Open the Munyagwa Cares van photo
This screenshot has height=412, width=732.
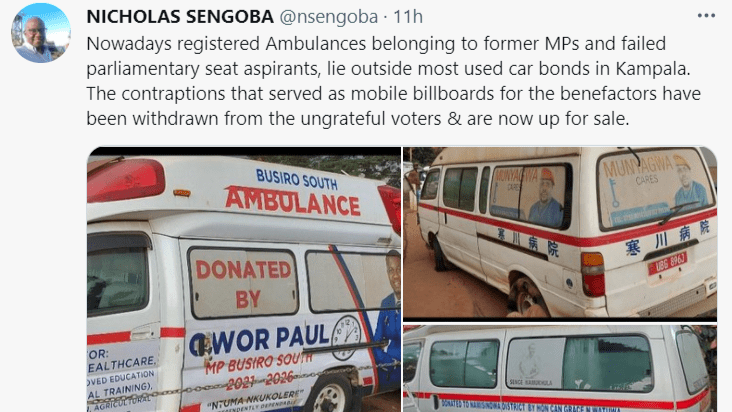[560, 233]
